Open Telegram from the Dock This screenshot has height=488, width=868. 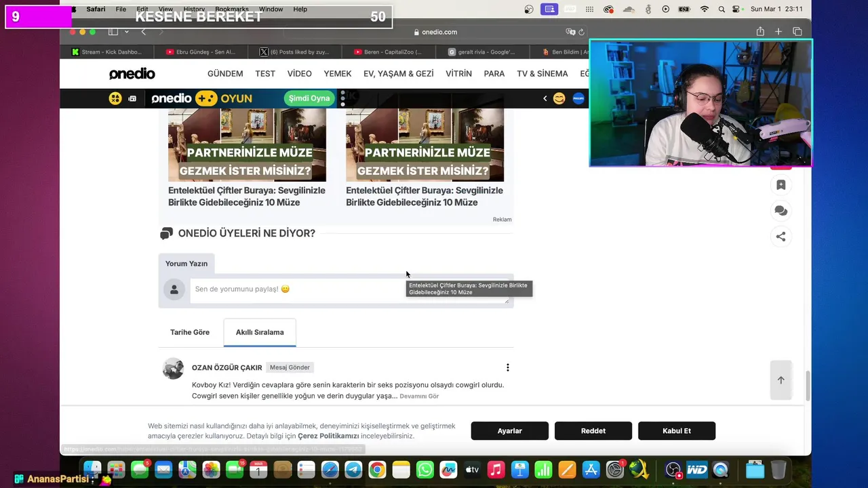353,470
